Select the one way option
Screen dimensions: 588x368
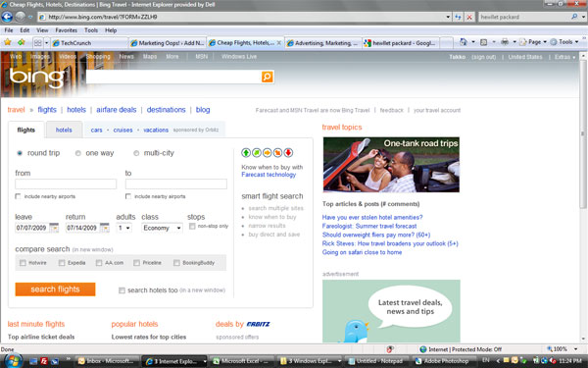(78, 153)
